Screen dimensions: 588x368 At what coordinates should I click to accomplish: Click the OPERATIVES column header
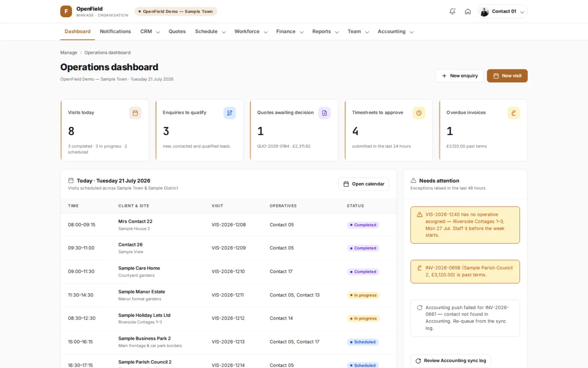pos(283,206)
